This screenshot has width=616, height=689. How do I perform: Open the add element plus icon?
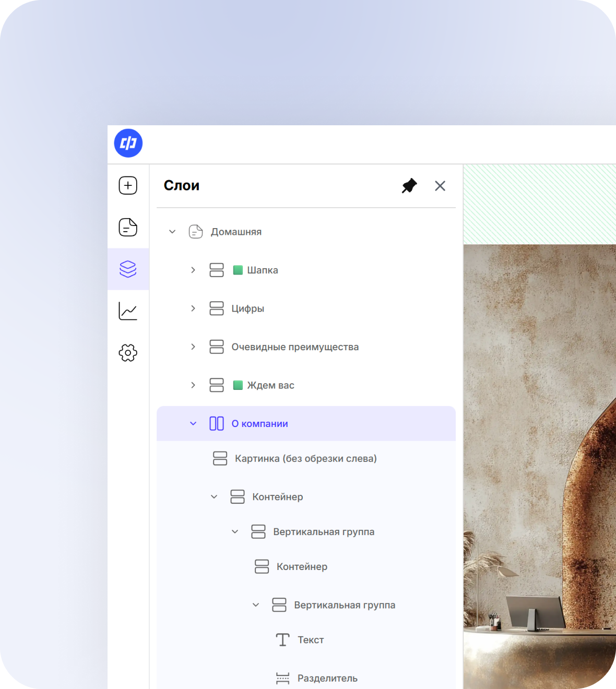pyautogui.click(x=128, y=185)
